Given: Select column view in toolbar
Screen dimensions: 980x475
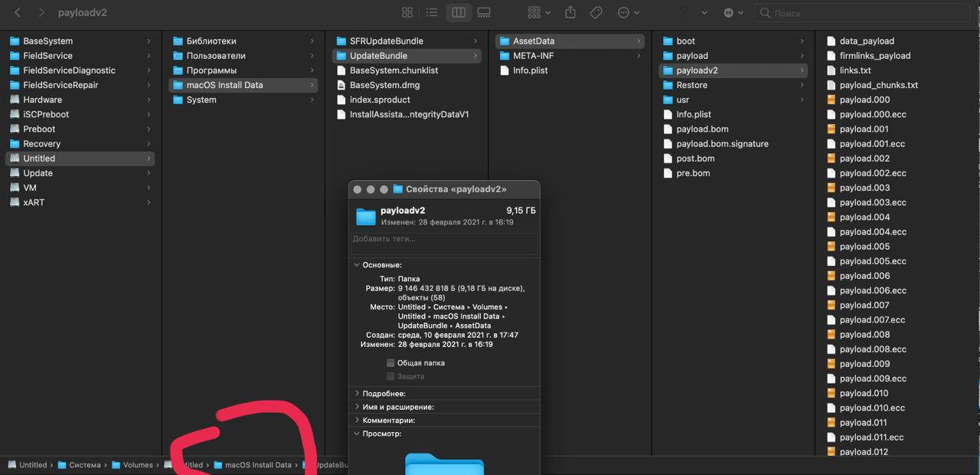Looking at the screenshot, I should 458,13.
